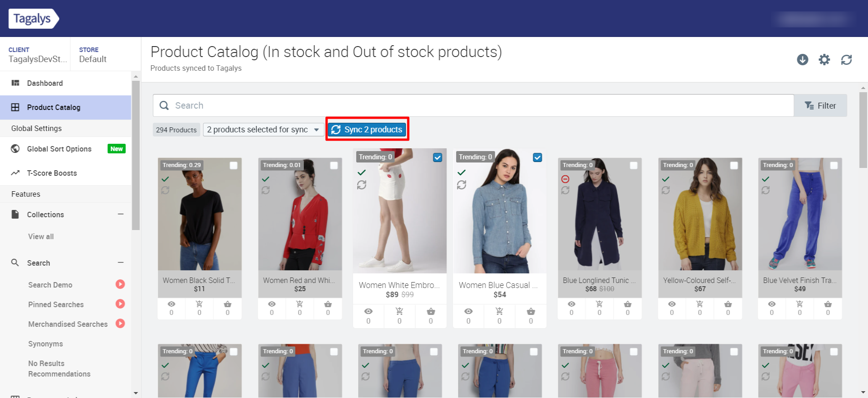Open Search Demo link
Screen dimensions: 868x398
click(x=50, y=285)
